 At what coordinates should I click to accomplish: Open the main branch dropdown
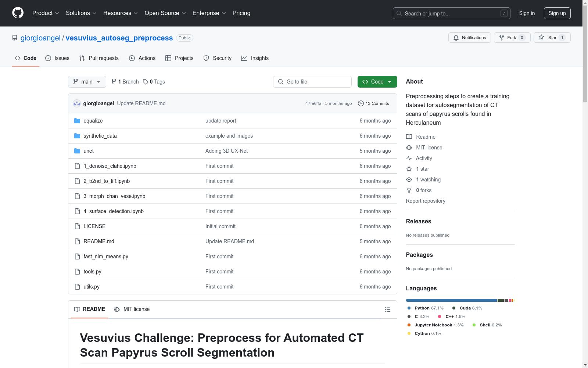pos(87,82)
